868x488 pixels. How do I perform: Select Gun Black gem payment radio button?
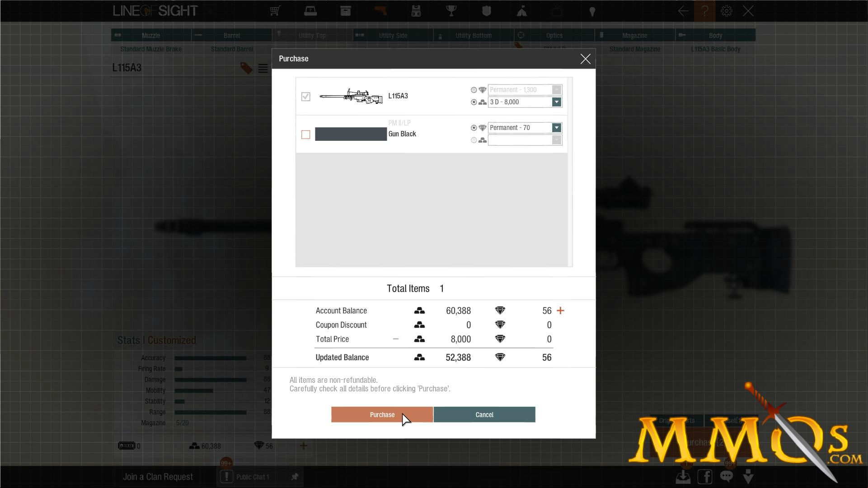pyautogui.click(x=474, y=128)
